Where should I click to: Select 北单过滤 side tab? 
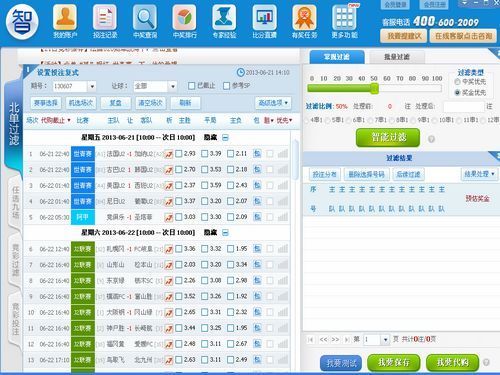14,124
